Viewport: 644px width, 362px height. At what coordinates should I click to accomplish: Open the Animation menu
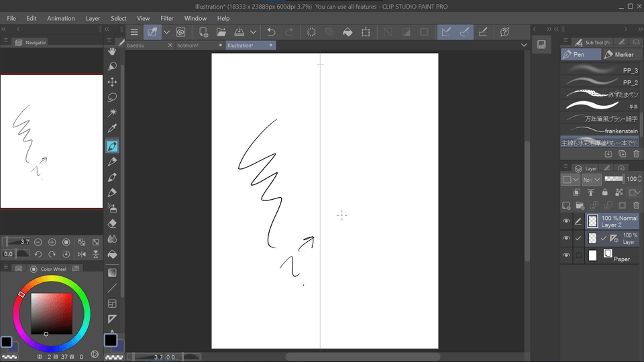coord(61,19)
